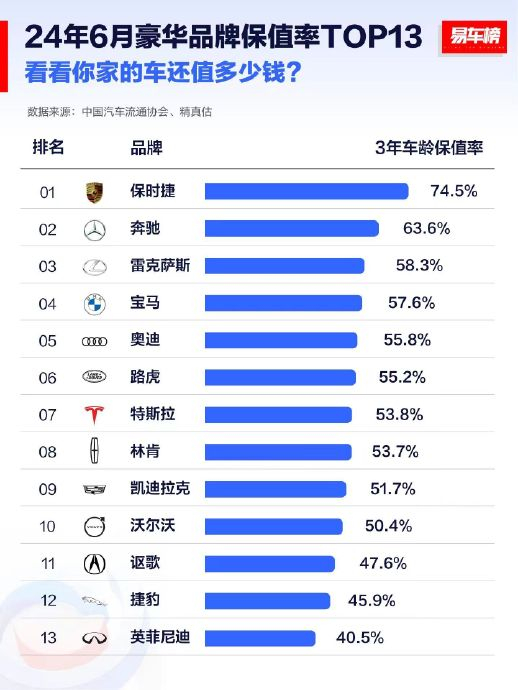Image resolution: width=518 pixels, height=690 pixels.
Task: Click the 保时捷 74.5% blue bar
Action: point(307,191)
